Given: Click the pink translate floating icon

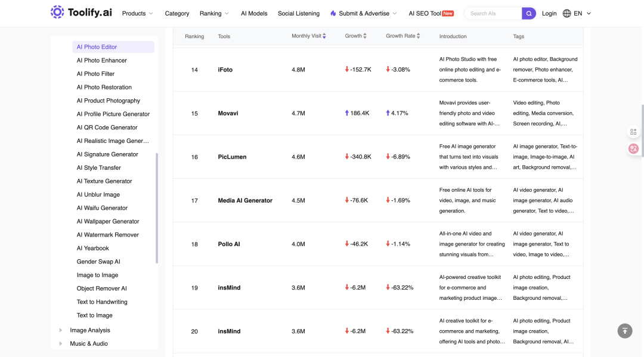Looking at the screenshot, I should tap(633, 148).
